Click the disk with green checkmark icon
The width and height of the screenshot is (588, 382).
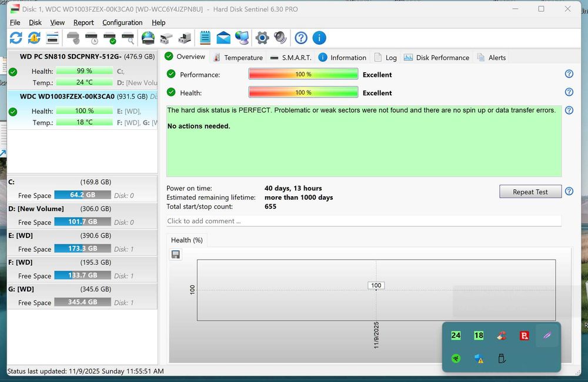110,38
